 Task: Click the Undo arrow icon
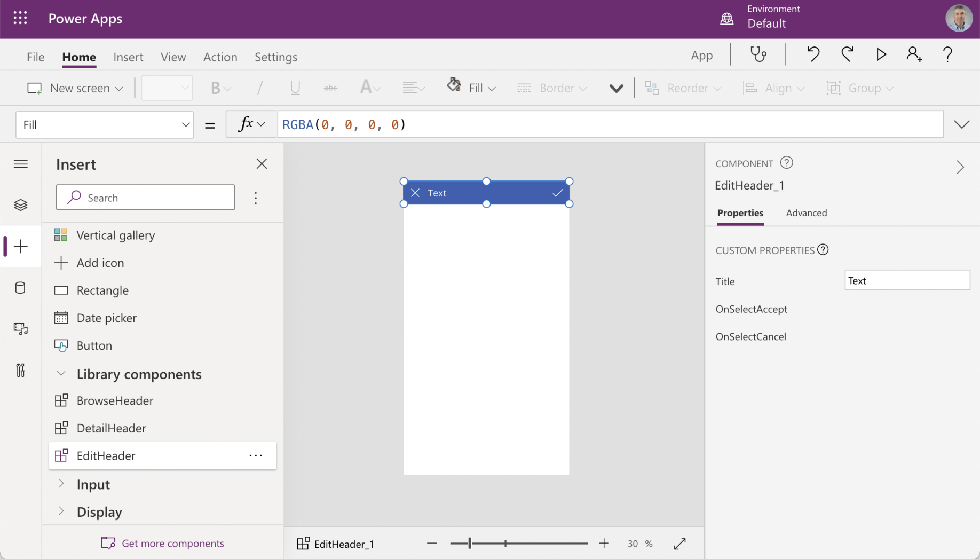click(813, 54)
